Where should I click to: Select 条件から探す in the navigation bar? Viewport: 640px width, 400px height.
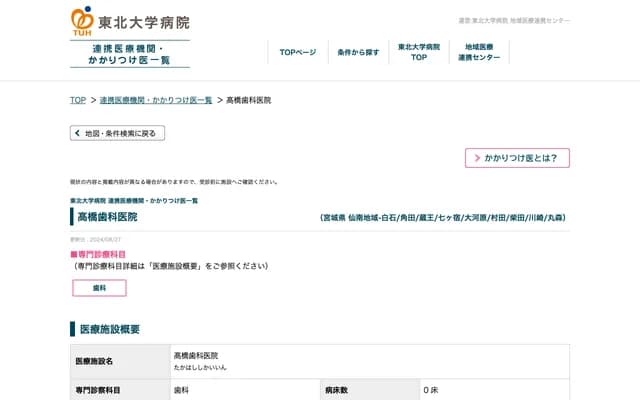358,52
